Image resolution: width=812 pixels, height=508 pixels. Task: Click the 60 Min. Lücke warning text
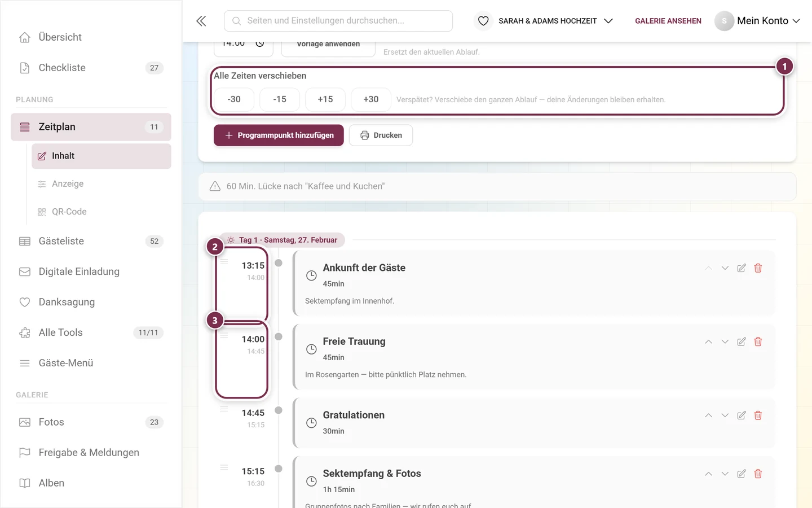tap(306, 186)
